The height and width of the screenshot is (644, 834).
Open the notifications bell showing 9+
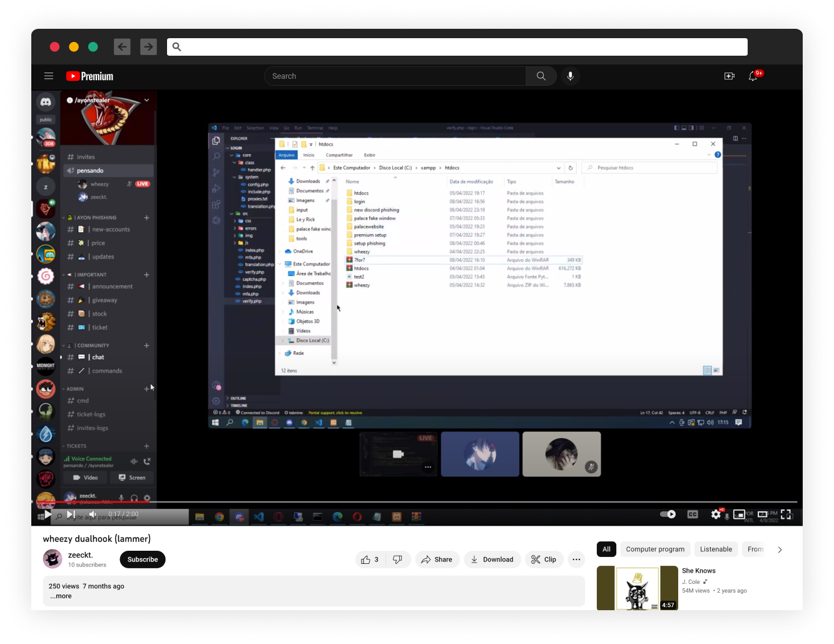pos(753,76)
